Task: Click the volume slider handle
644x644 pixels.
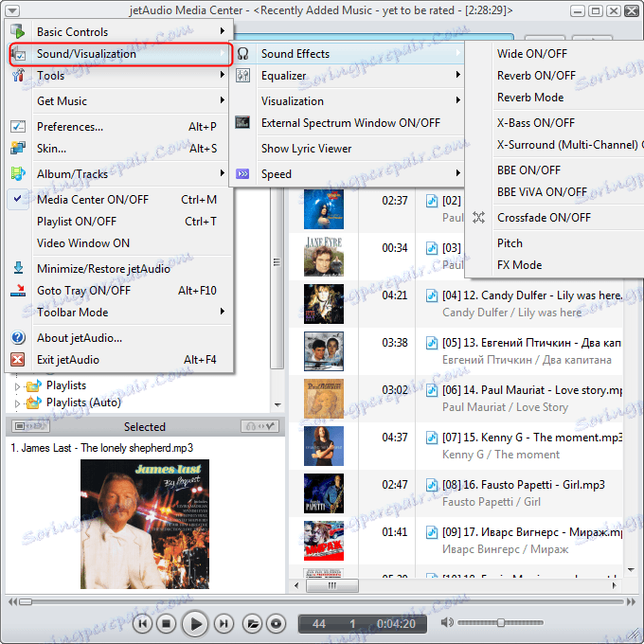Action: tap(501, 622)
